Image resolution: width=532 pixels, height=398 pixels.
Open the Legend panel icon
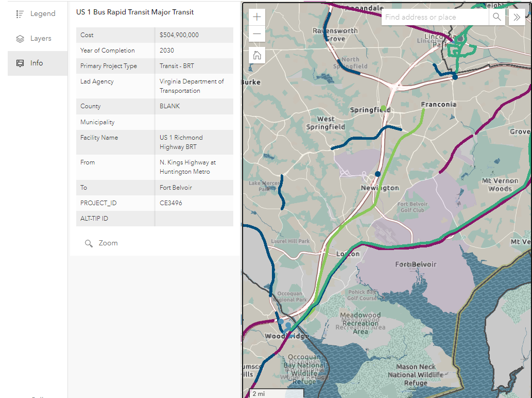[x=20, y=13]
